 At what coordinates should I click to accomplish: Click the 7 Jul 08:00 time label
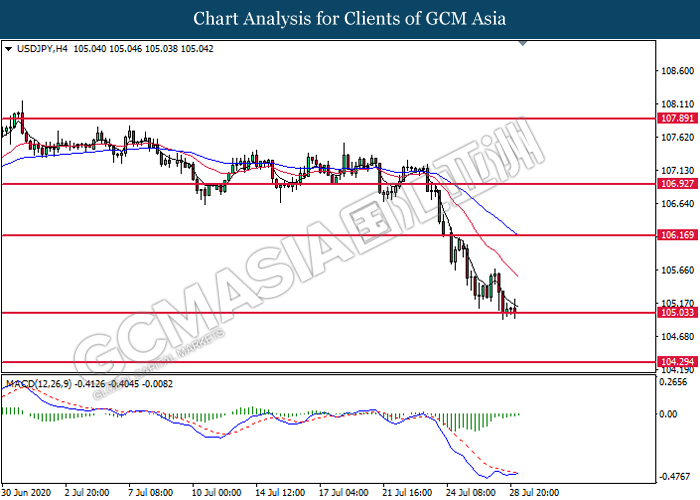coord(150,492)
